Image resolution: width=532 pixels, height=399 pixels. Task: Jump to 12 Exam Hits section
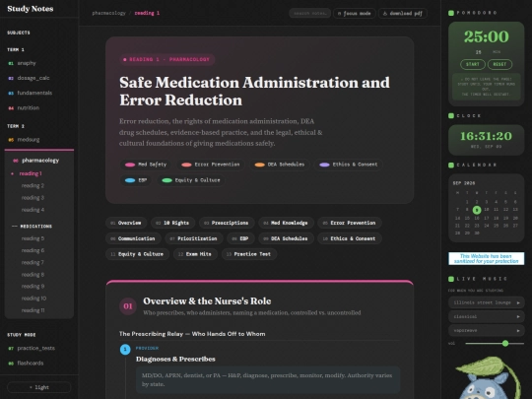(x=195, y=254)
